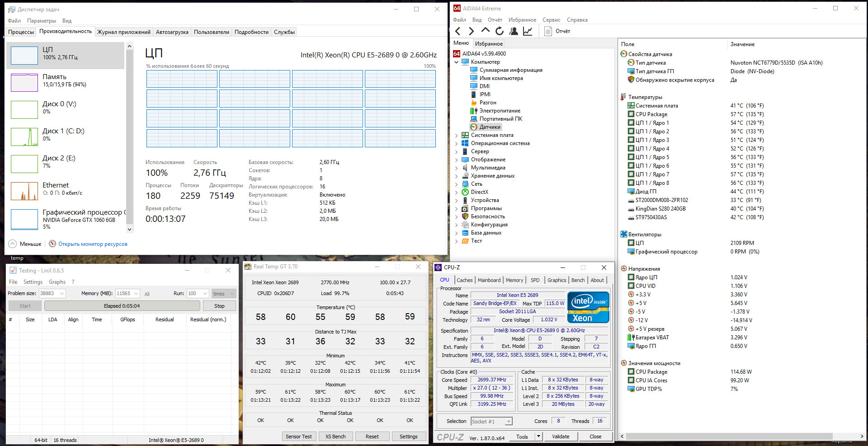Image resolution: width=868 pixels, height=446 pixels.
Task: Click the AIDA64 refresh icon
Action: point(500,31)
